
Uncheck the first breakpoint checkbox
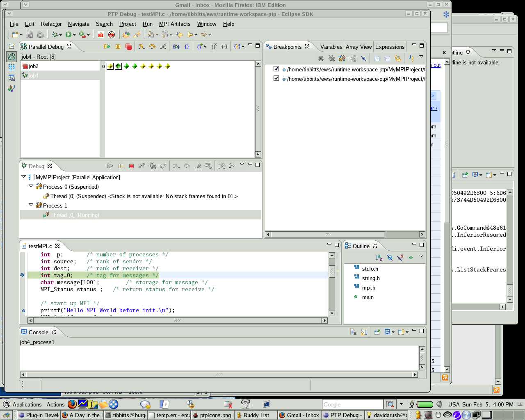click(276, 69)
